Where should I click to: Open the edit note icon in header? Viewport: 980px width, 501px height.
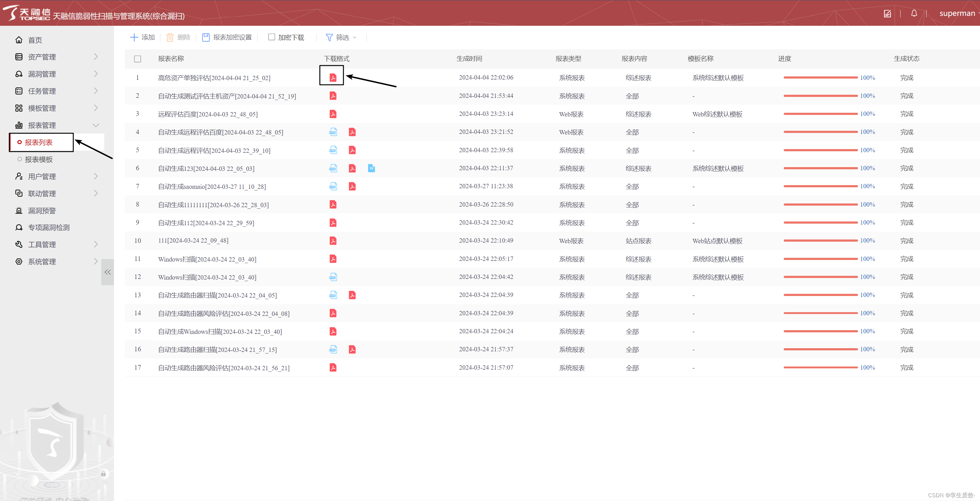(x=887, y=14)
